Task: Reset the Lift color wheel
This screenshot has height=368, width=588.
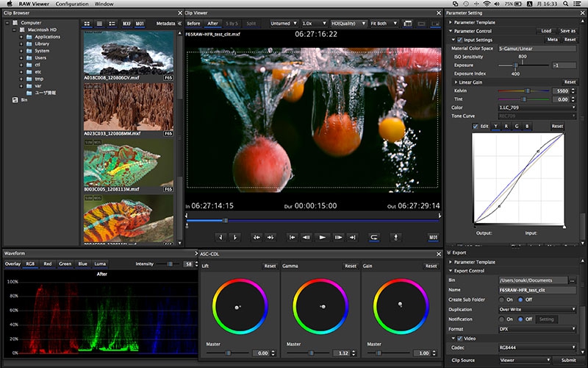Action: [x=270, y=266]
